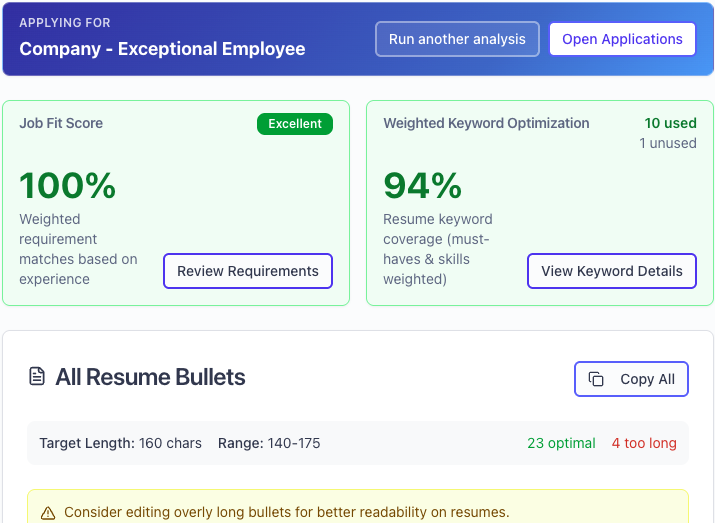This screenshot has height=523, width=715.
Task: Open Review Requirements for job fit
Action: coord(248,271)
